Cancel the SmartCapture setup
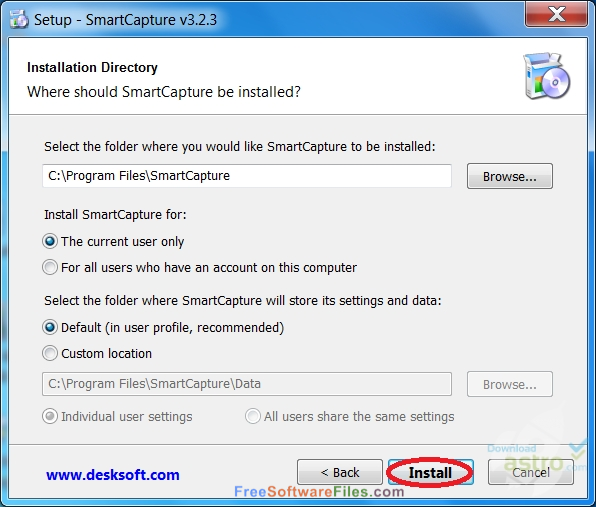Screen dimensions: 596x507 pyautogui.click(x=531, y=472)
